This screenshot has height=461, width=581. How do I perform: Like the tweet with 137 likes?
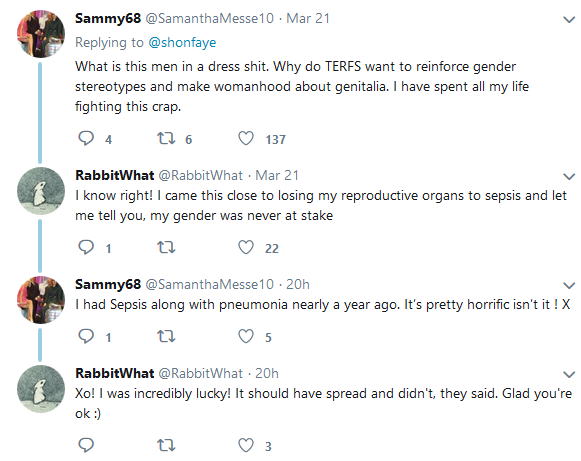tap(246, 139)
